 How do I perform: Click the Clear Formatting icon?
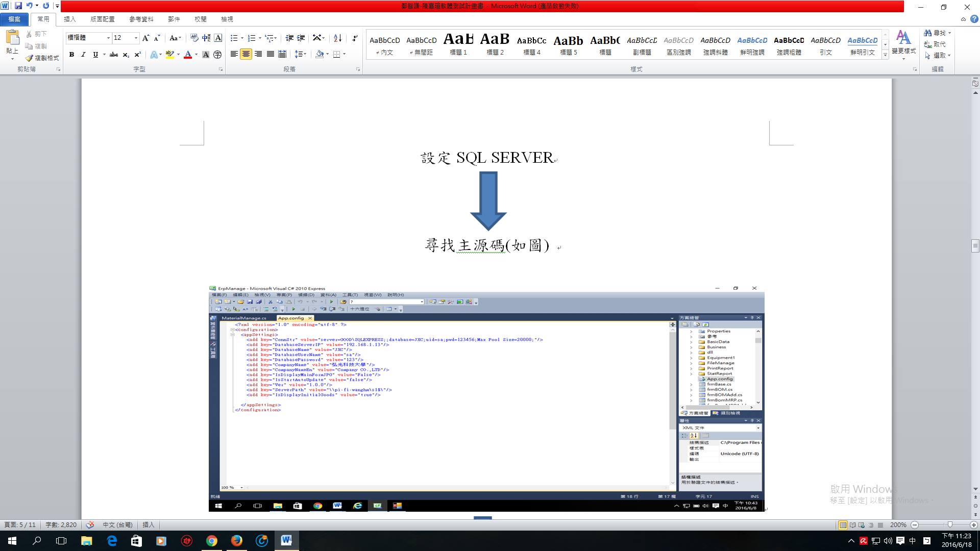click(194, 38)
